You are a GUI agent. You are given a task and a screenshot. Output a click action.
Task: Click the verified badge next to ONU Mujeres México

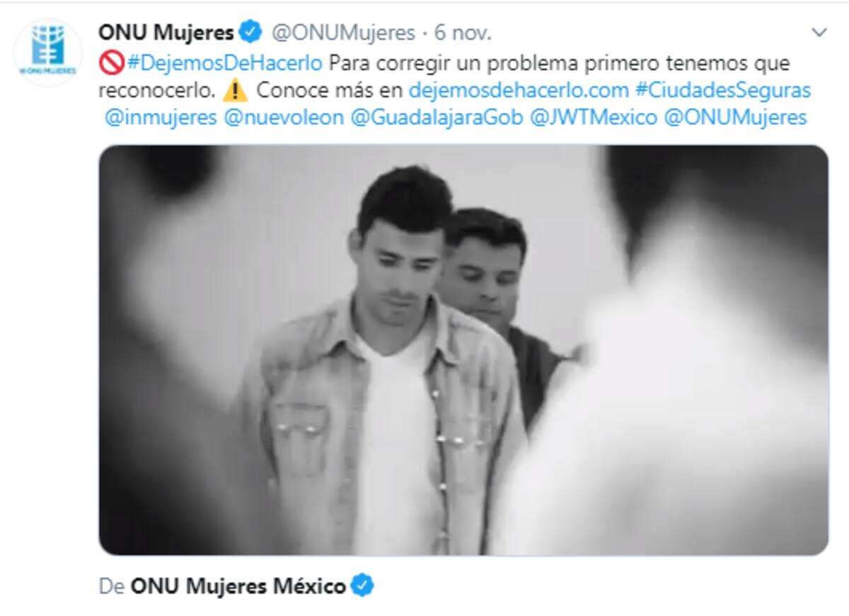363,586
